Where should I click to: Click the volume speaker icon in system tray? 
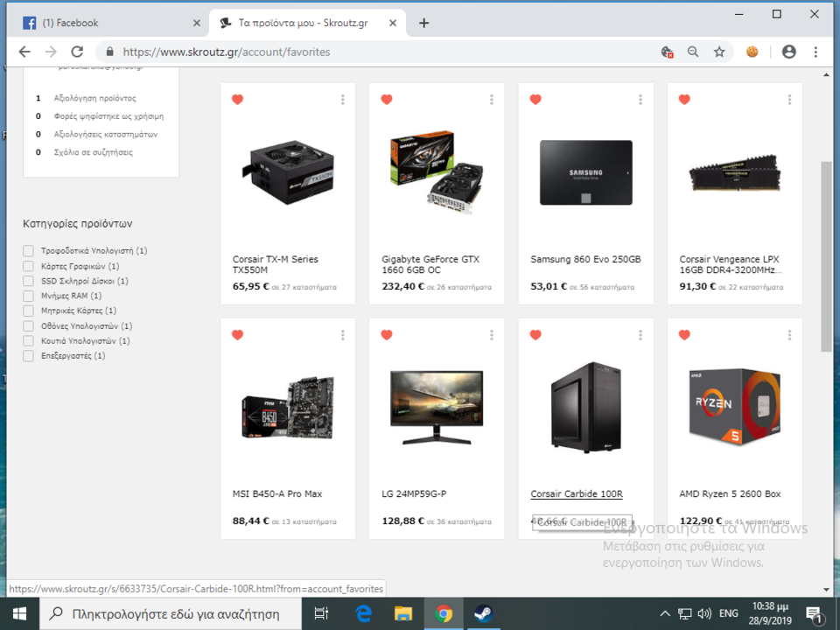(703, 614)
